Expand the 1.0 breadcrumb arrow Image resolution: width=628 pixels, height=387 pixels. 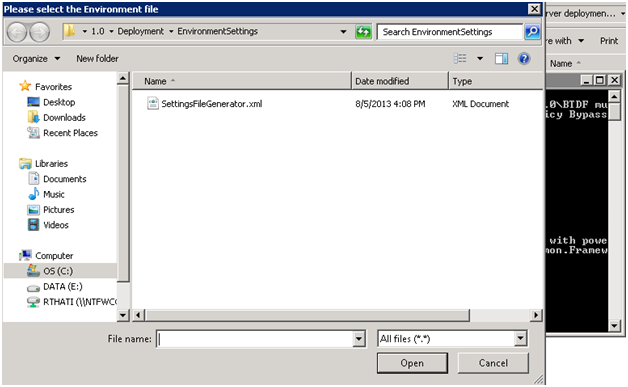pyautogui.click(x=111, y=31)
